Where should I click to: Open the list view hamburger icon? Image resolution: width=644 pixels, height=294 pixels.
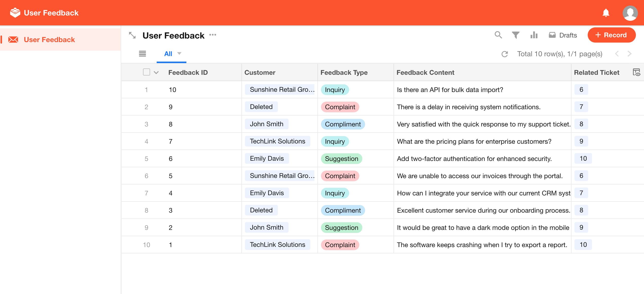pos(142,54)
